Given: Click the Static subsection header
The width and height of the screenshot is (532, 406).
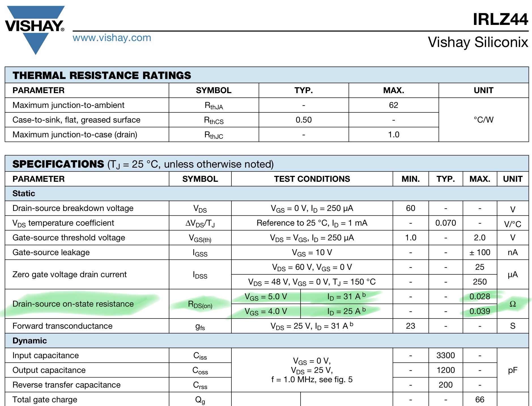Looking at the screenshot, I should coord(24,193).
